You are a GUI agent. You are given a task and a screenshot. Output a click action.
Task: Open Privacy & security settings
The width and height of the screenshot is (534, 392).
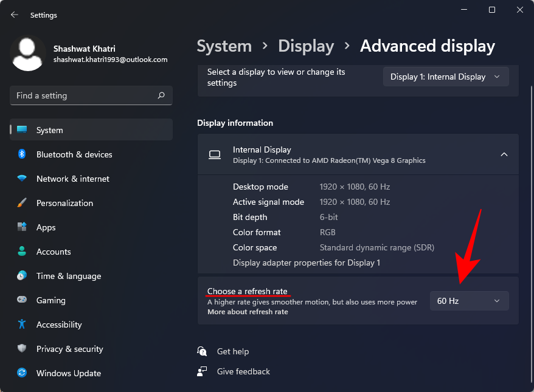click(69, 349)
